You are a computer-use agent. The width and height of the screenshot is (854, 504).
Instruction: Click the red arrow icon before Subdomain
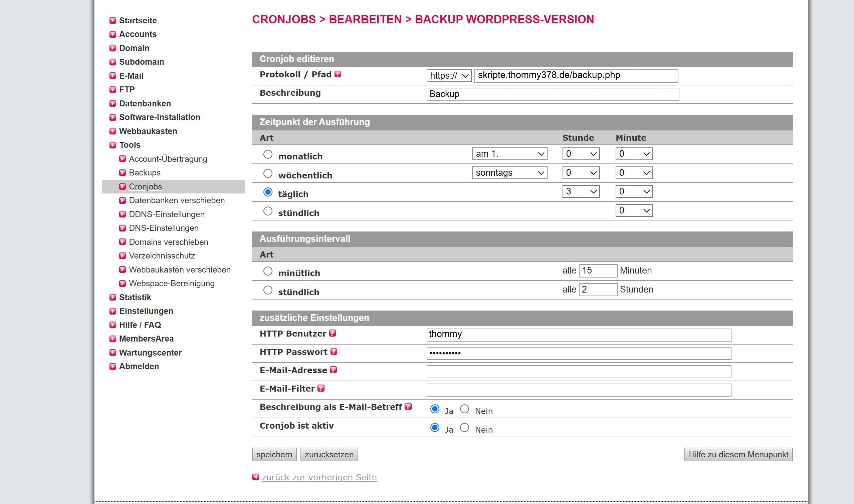coord(113,62)
